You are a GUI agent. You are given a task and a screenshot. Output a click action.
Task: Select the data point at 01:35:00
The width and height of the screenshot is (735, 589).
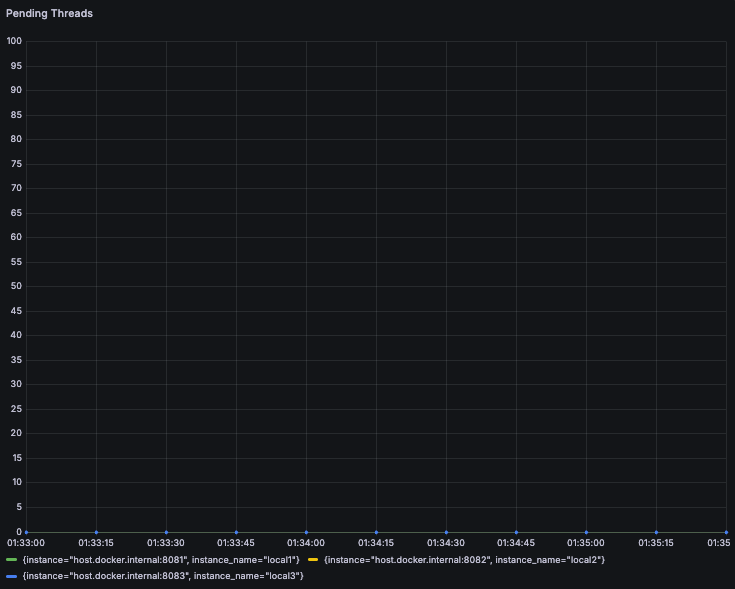(x=586, y=532)
